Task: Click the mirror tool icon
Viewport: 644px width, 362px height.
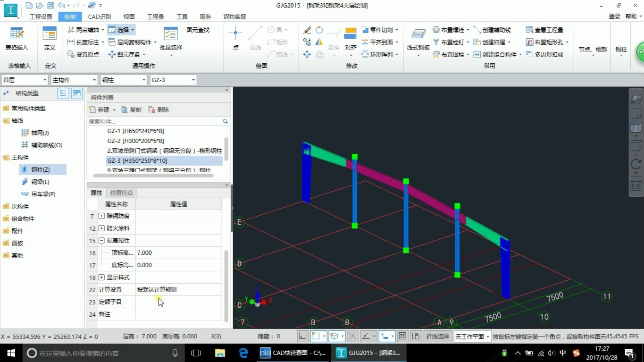Action: pos(319,42)
